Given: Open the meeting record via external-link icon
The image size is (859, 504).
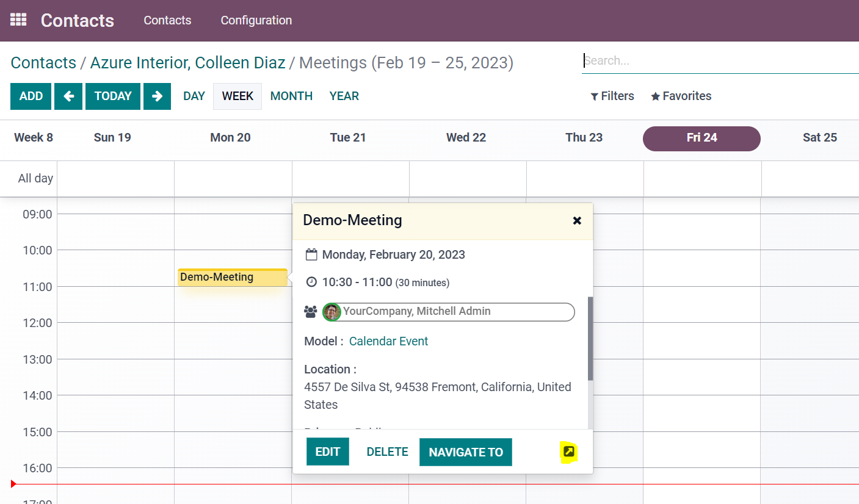Looking at the screenshot, I should pyautogui.click(x=568, y=452).
